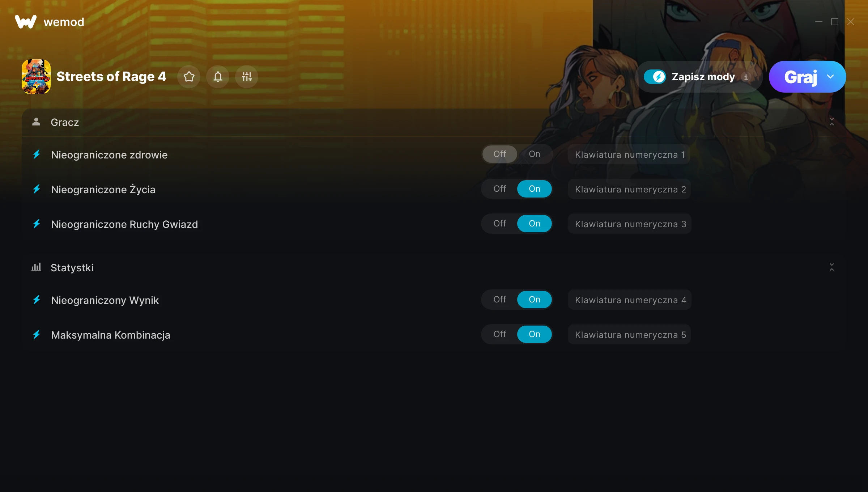Collapse the Statystki section
This screenshot has width=868, height=492.
832,267
